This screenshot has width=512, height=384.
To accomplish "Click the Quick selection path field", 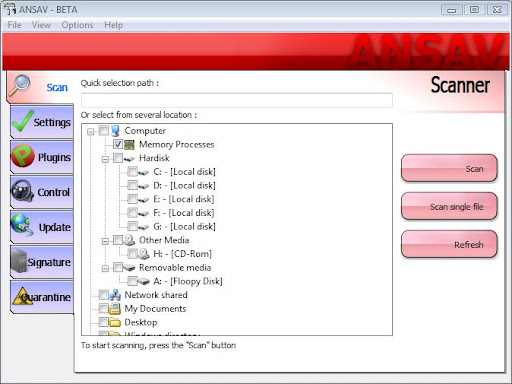I will (237, 100).
